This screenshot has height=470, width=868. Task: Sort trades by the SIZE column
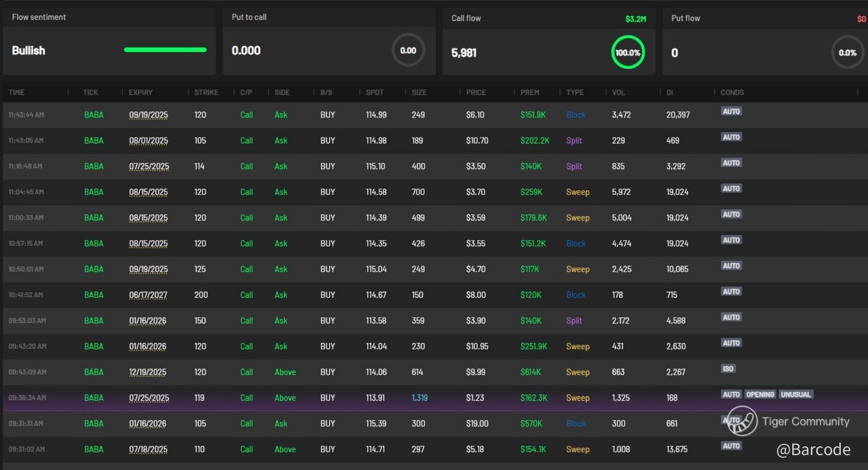[419, 92]
